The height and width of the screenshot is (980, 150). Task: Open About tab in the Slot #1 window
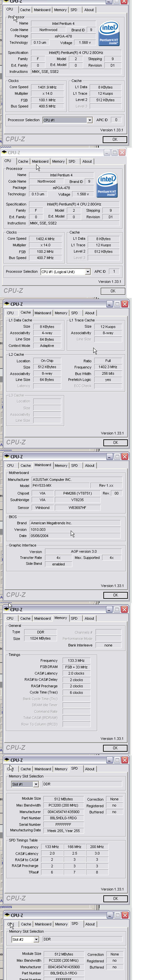90,769
